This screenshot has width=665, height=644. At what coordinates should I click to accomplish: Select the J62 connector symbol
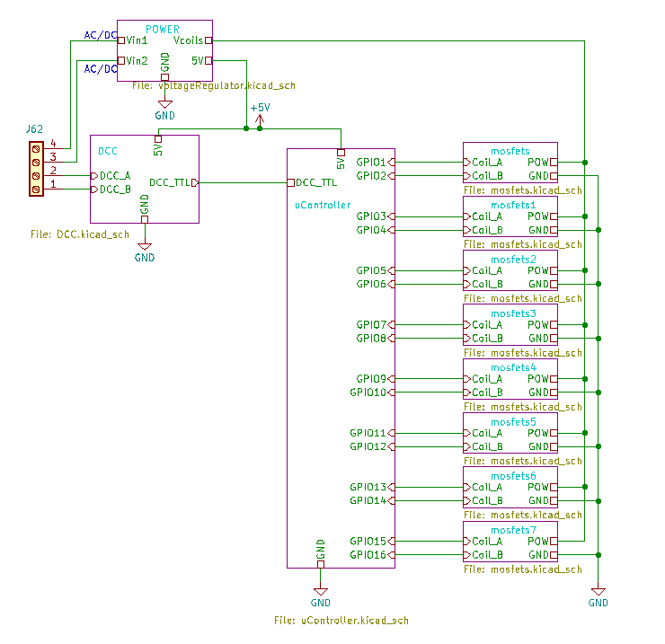(35, 168)
